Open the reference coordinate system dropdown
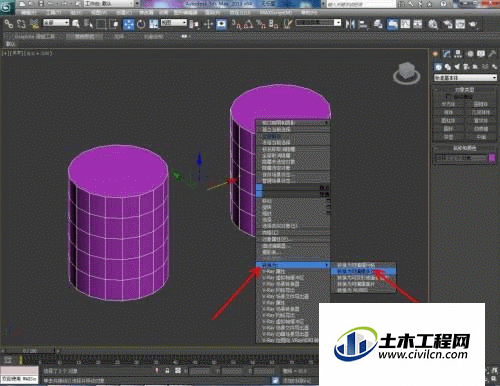Screen dimensions: 500x386 click(x=174, y=23)
